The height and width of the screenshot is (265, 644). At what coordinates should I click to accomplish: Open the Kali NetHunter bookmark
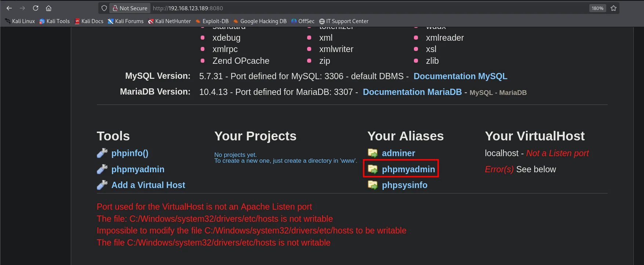(169, 21)
